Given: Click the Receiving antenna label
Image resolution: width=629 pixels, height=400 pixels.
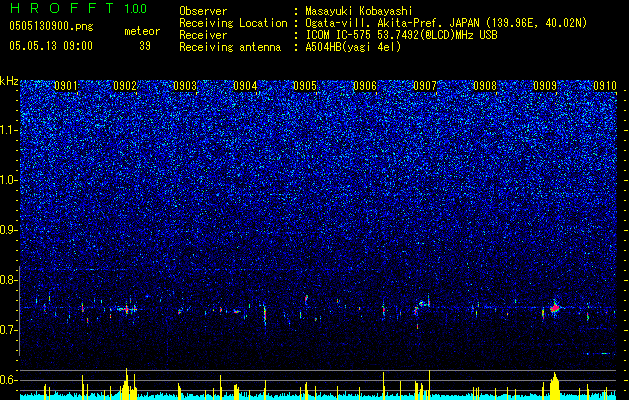Looking at the screenshot, I should (x=230, y=47).
